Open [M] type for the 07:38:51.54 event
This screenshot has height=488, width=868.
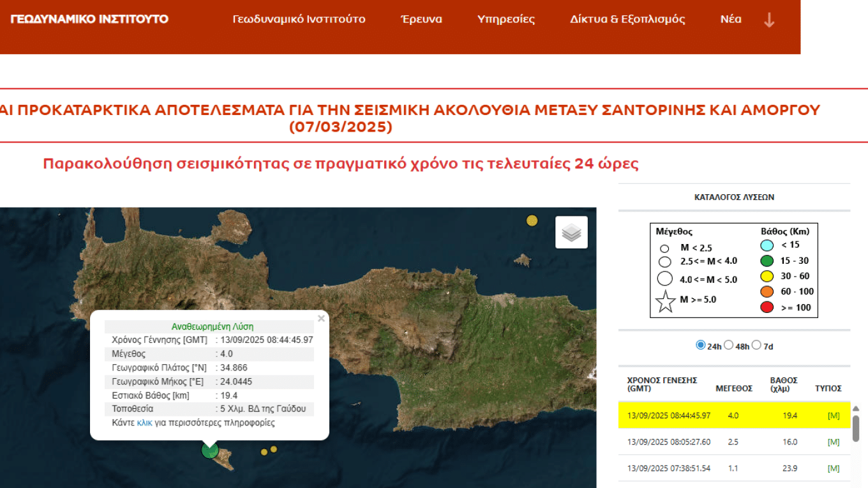(x=833, y=468)
